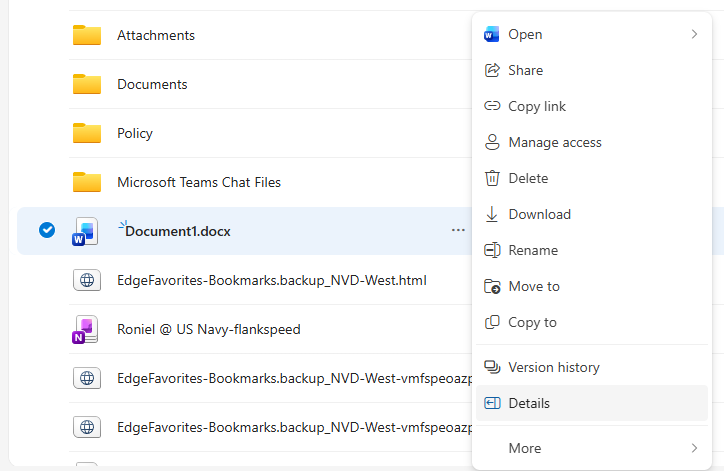Open Version history from the menu
The height and width of the screenshot is (471, 724).
[592, 367]
